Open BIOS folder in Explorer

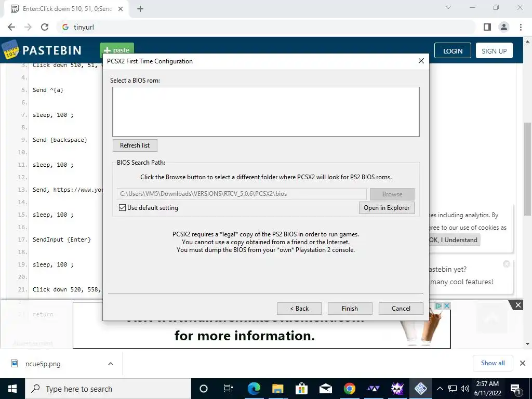(x=387, y=208)
